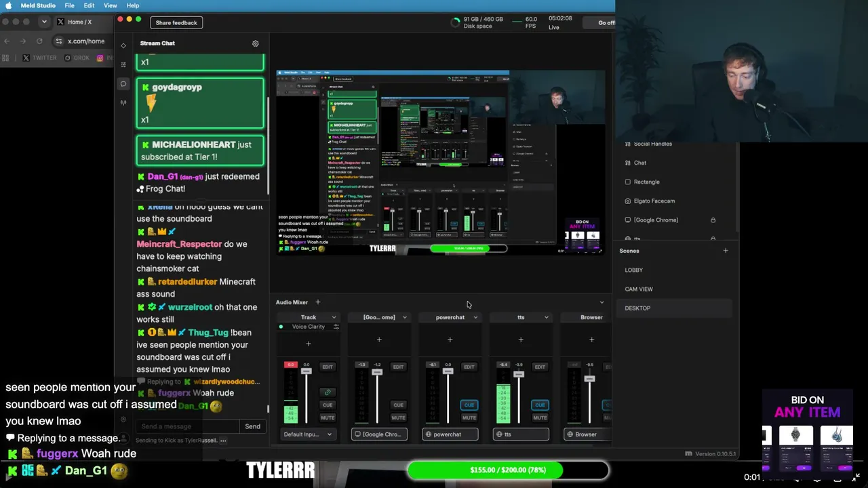Image resolution: width=868 pixels, height=488 pixels.
Task: Select the Elgato Facecam camera icon
Action: click(x=627, y=201)
